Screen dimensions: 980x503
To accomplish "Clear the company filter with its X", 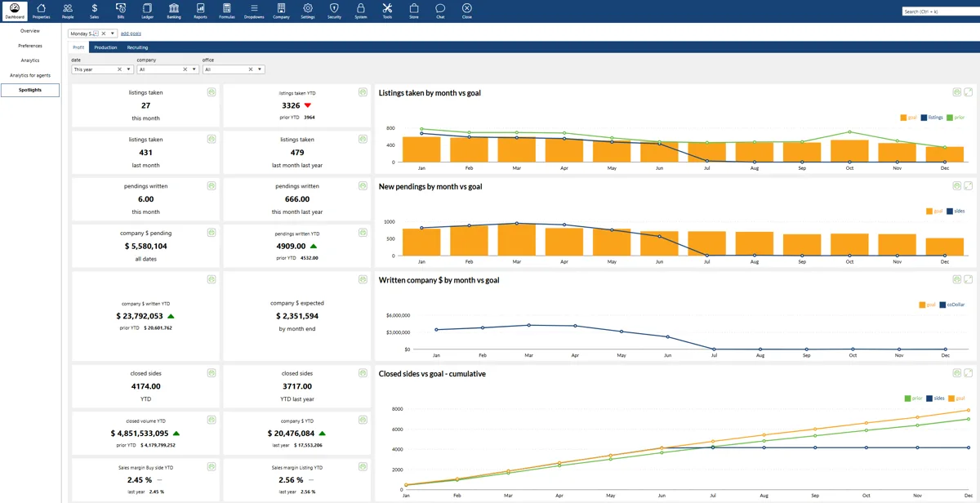I will [185, 69].
